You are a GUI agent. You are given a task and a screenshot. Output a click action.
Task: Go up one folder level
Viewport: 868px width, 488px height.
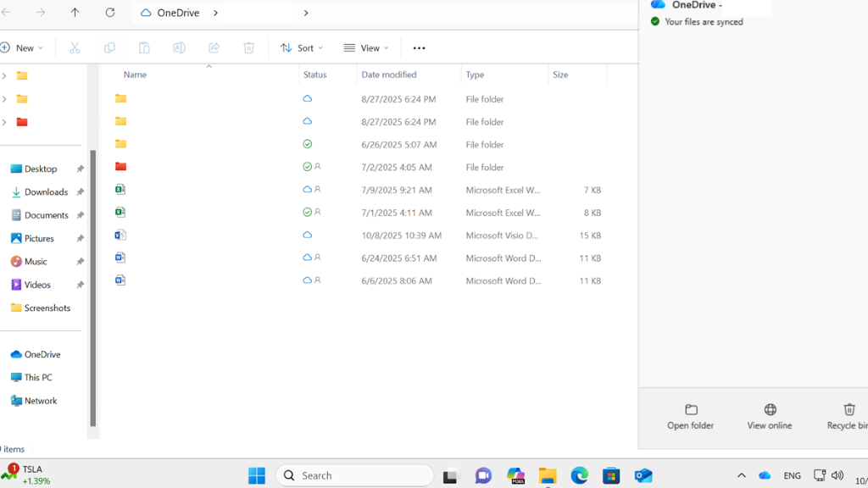(x=75, y=12)
